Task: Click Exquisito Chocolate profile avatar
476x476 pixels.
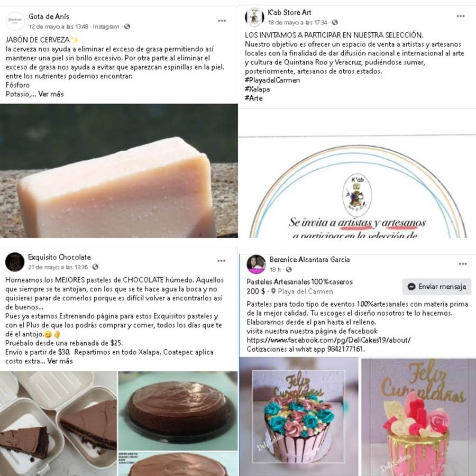Action: click(x=15, y=262)
